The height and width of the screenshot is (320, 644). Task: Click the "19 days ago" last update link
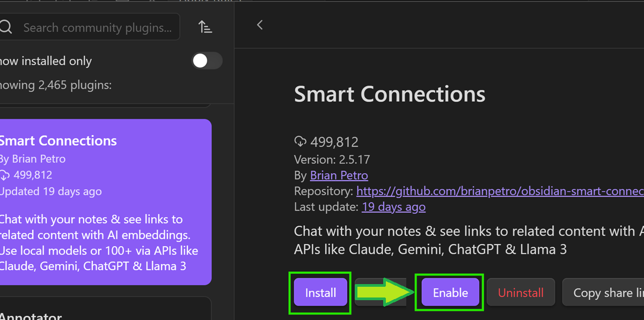393,207
